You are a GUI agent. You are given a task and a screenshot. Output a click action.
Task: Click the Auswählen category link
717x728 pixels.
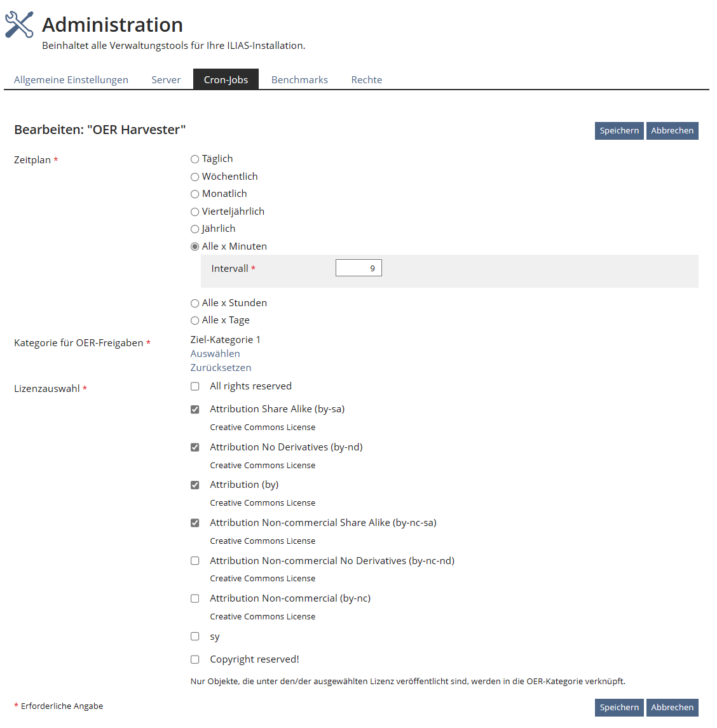215,354
